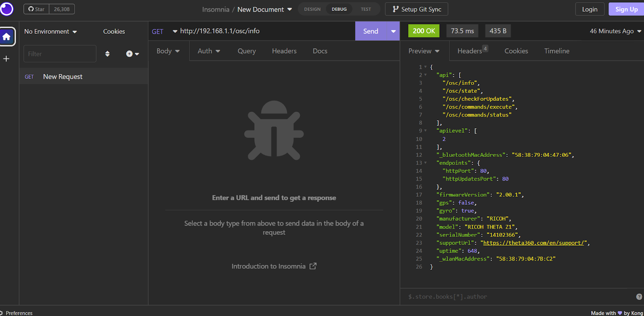Click the GitHub Star button
This screenshot has width=644, height=316.
pos(36,9)
